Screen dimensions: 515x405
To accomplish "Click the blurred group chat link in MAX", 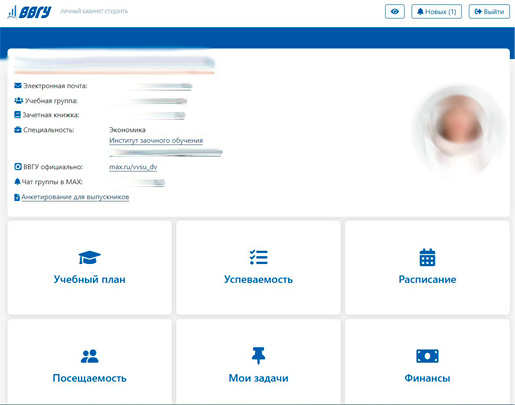I will coord(148,182).
